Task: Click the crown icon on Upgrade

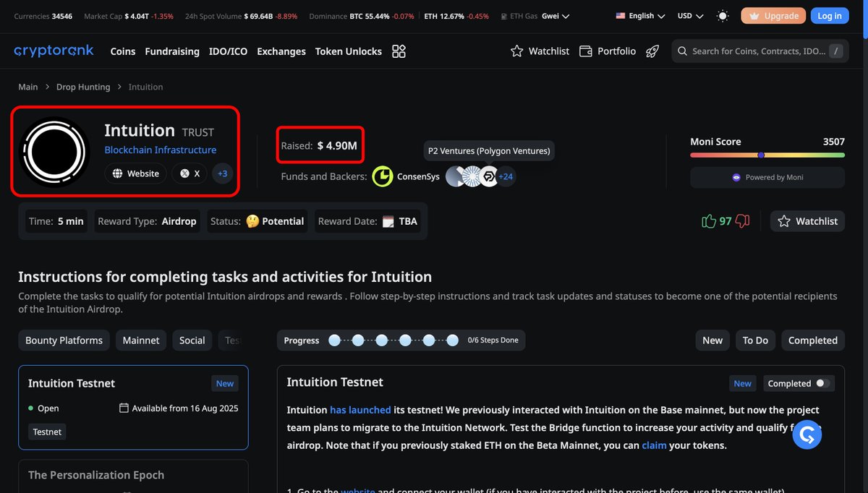Action: 754,16
